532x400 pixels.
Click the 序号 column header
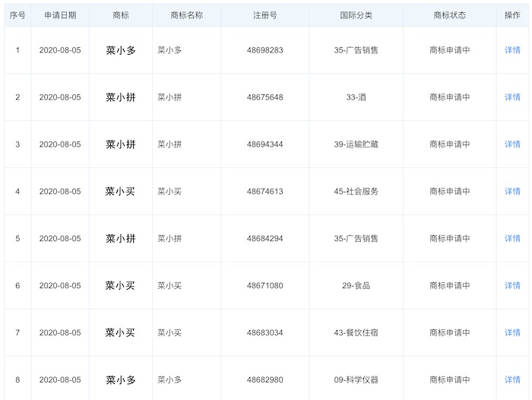coord(17,15)
